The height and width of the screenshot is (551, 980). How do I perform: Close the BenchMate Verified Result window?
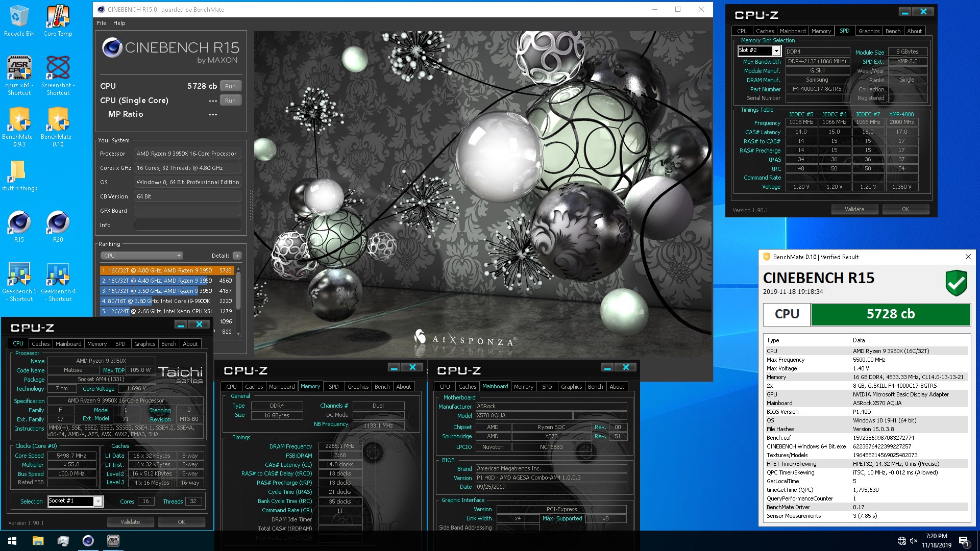click(968, 257)
